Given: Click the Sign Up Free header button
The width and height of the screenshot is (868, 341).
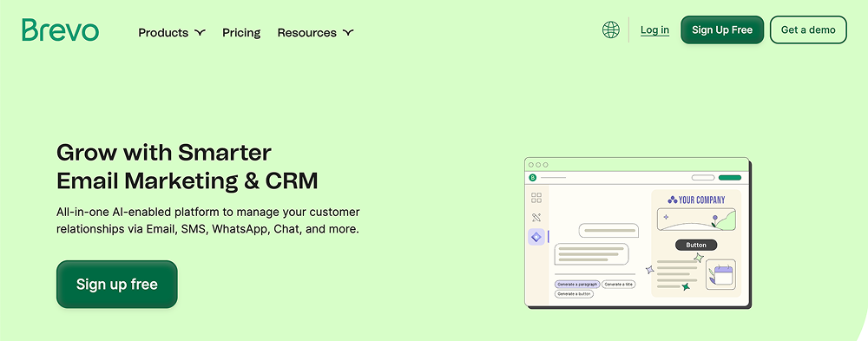Looking at the screenshot, I should point(722,30).
